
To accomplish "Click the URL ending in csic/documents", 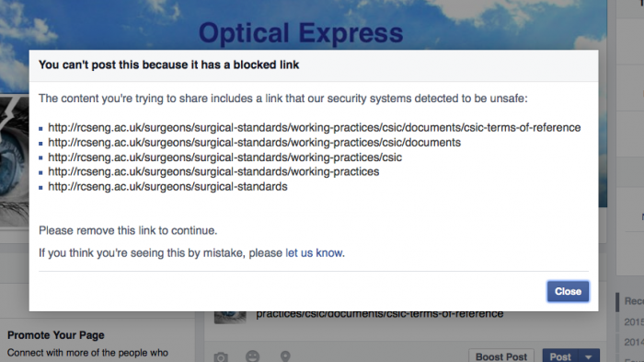I will pyautogui.click(x=254, y=143).
